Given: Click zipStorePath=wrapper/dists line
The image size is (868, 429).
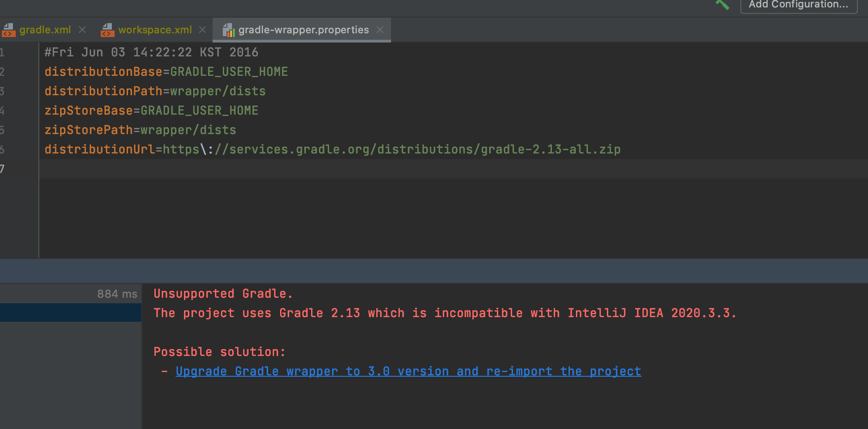Looking at the screenshot, I should pos(140,130).
